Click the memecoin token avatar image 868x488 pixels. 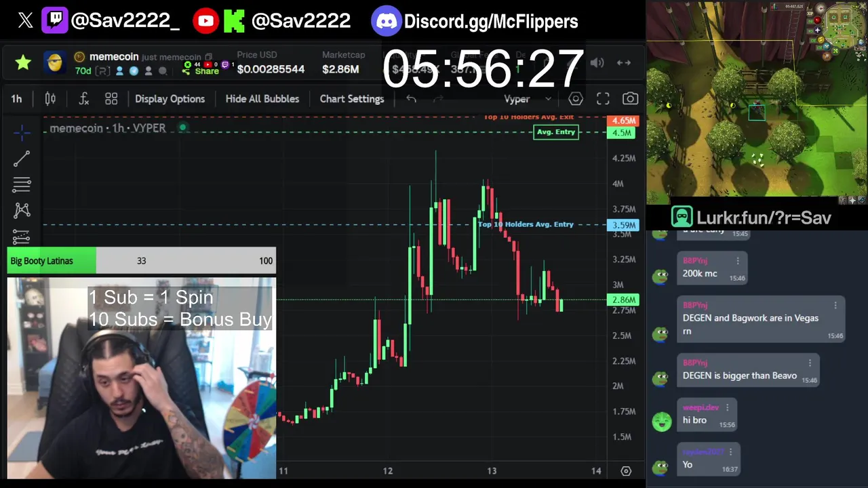[55, 63]
